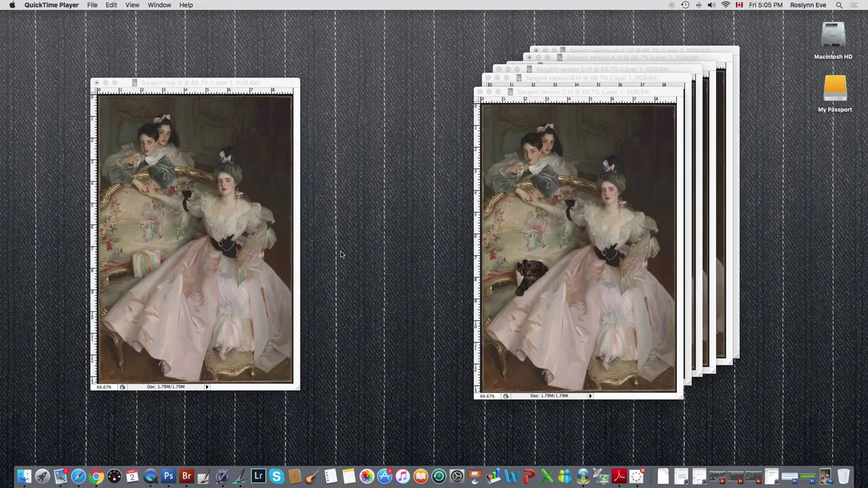Image resolution: width=868 pixels, height=488 pixels.
Task: Open Adobe Acrobat icon in dock
Action: pos(619,476)
